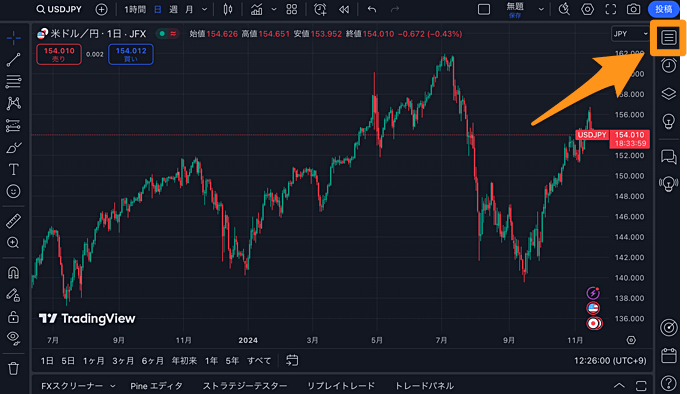
Task: Select the crosshair cursor tool
Action: pos(14,38)
